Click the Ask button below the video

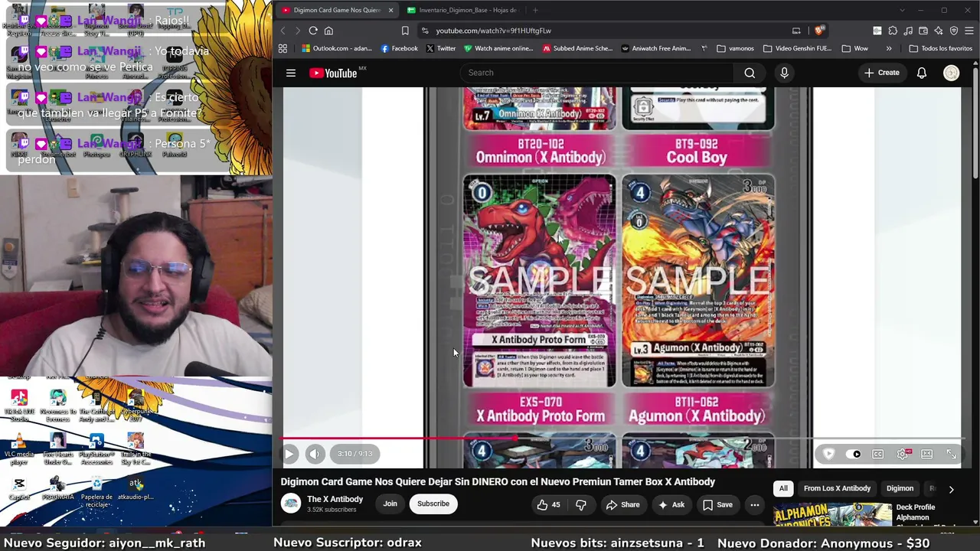point(671,504)
